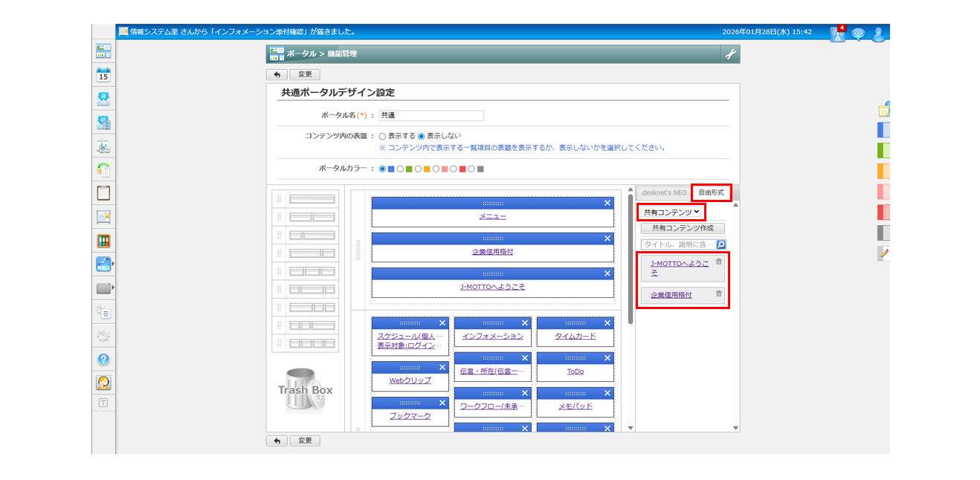980x480 pixels.
Task: Remove the メニュー content block with its X
Action: pos(607,203)
